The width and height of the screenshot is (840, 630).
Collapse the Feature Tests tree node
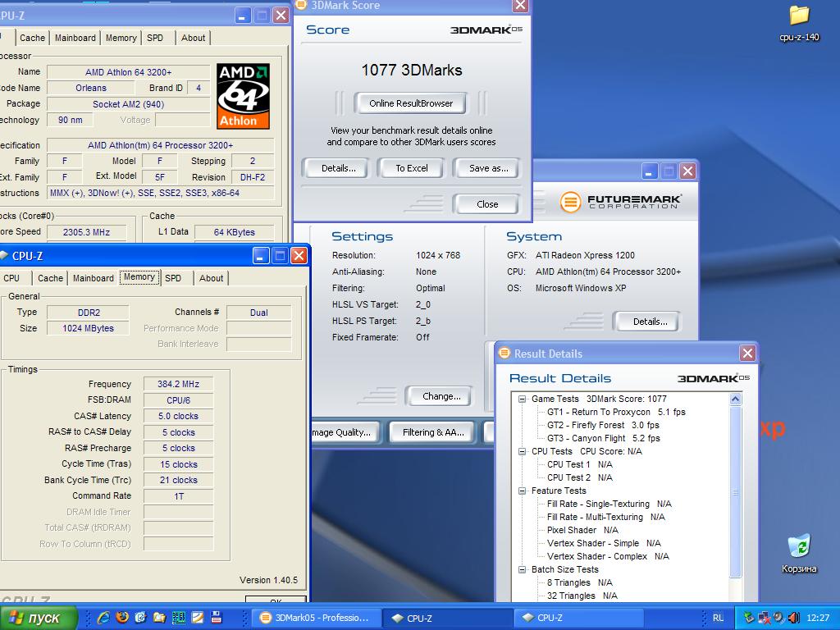click(522, 491)
